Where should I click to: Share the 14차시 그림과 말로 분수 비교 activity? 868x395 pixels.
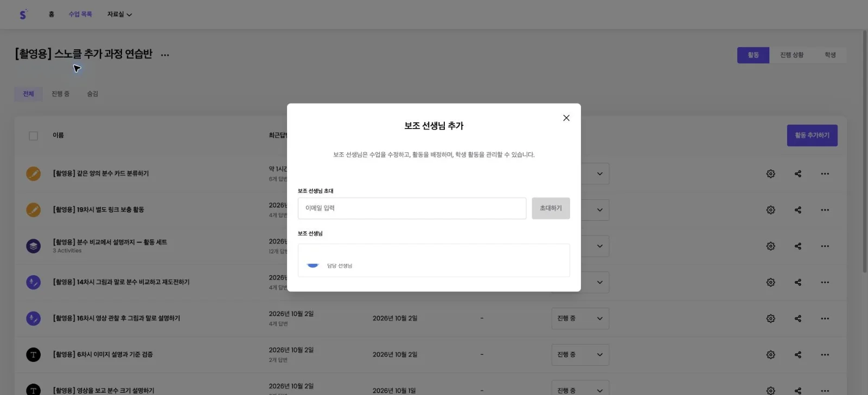[x=798, y=282]
